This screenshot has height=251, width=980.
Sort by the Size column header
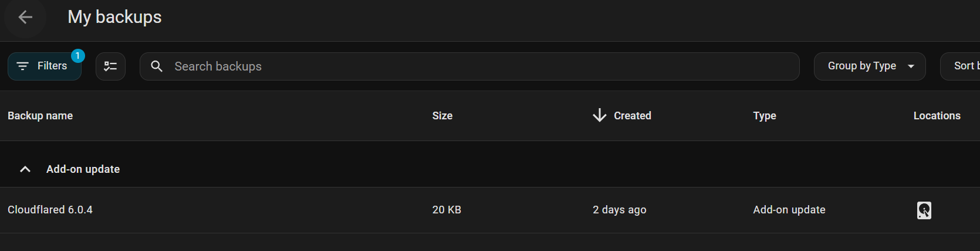(x=442, y=116)
